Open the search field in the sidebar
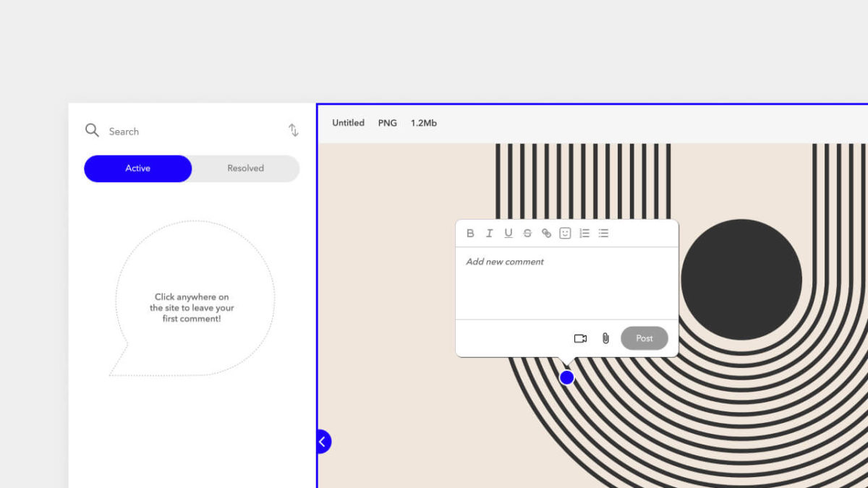Viewport: 868px width, 488px height. (x=124, y=131)
